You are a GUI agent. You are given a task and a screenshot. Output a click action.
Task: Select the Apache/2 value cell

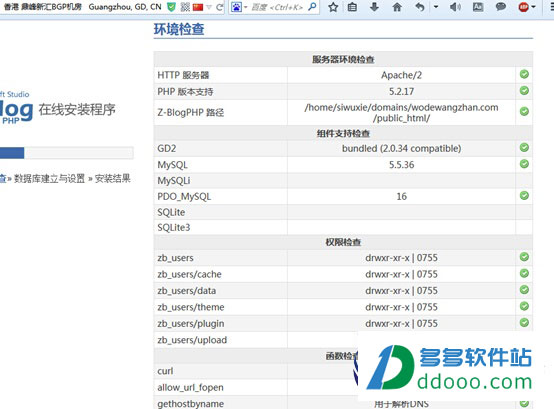pos(401,75)
